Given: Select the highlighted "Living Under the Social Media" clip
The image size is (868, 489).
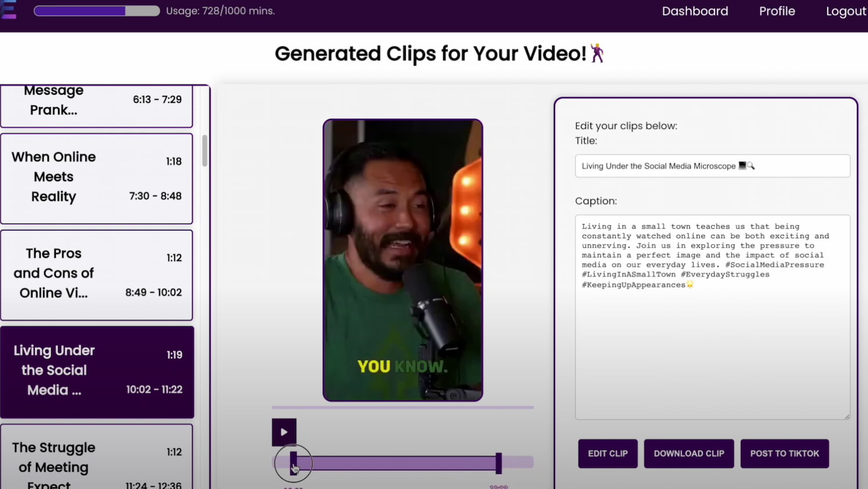Looking at the screenshot, I should [97, 371].
